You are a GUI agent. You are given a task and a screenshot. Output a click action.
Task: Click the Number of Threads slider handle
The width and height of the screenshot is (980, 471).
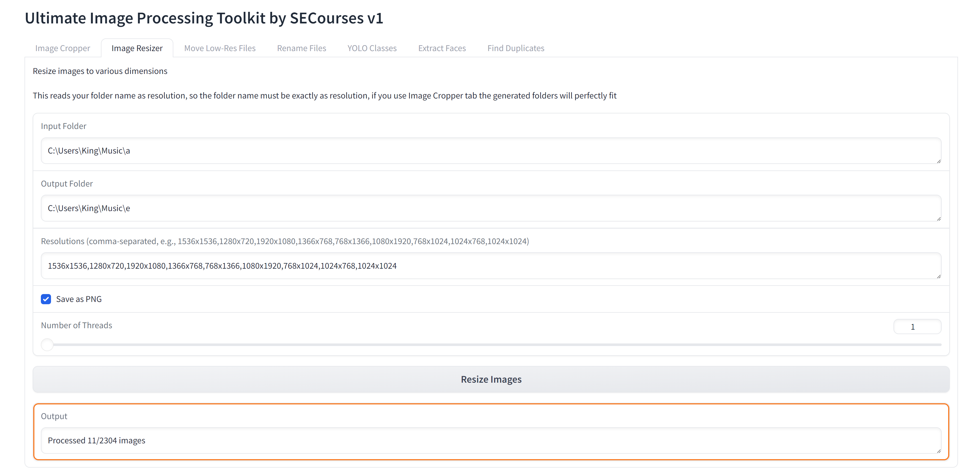click(47, 345)
